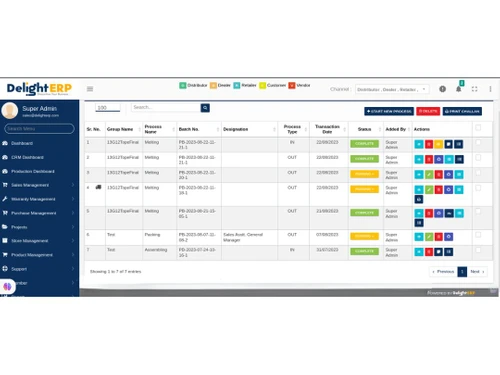This screenshot has height=375, width=500.
Task: Click the red Delete button
Action: (x=428, y=111)
